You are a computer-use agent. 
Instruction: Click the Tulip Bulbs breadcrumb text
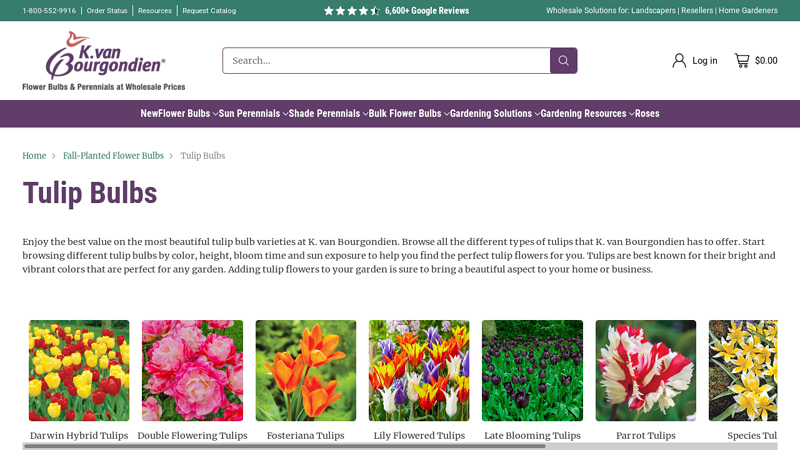point(203,156)
